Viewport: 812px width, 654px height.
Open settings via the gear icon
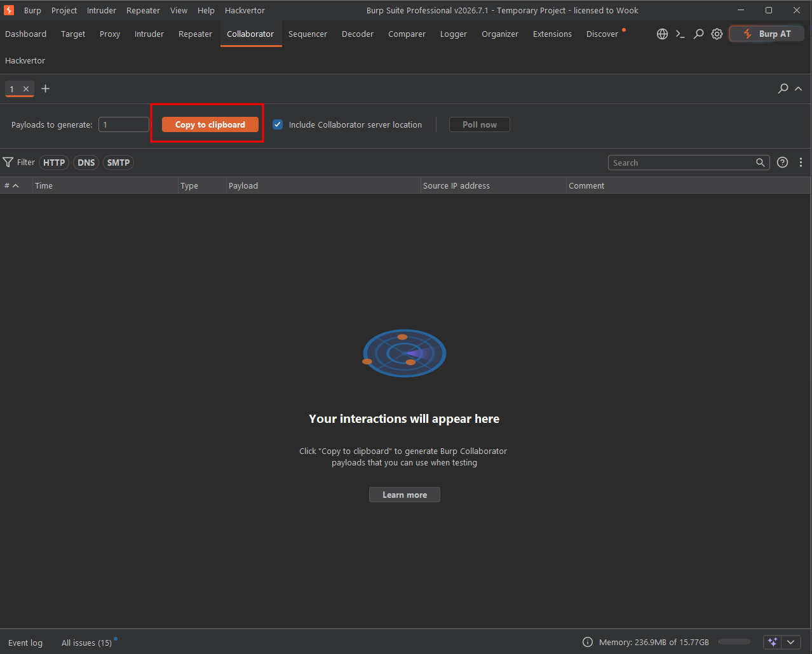click(x=717, y=34)
